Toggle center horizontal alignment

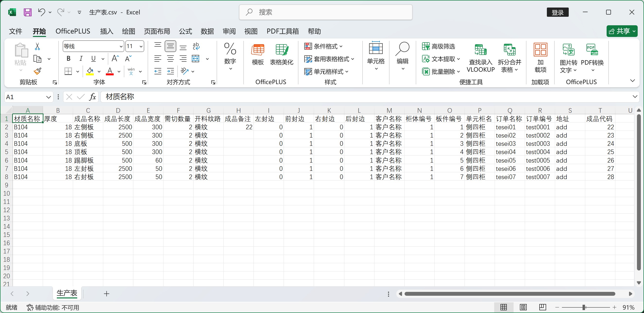tap(170, 59)
